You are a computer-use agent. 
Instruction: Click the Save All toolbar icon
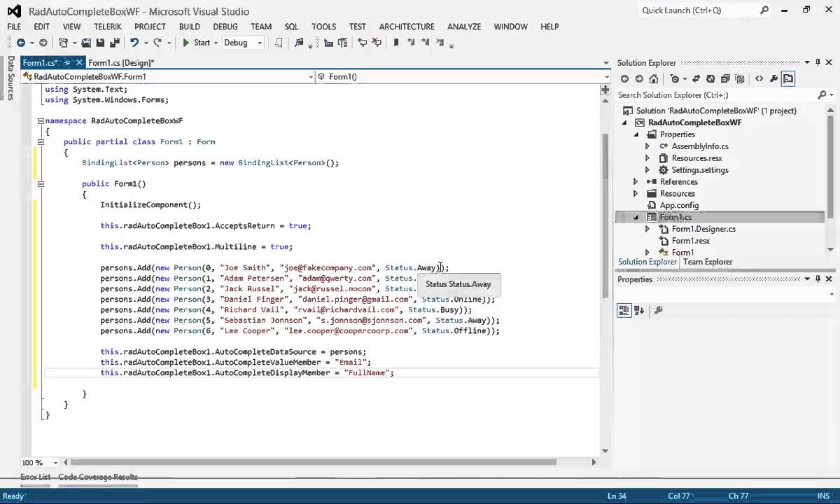(x=115, y=43)
